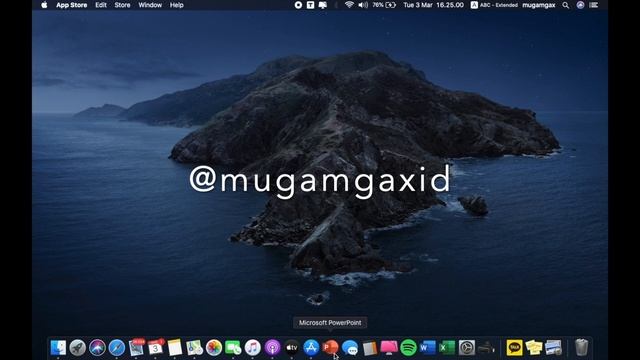
Task: Launch Spotify from the Dock
Action: tap(408, 348)
